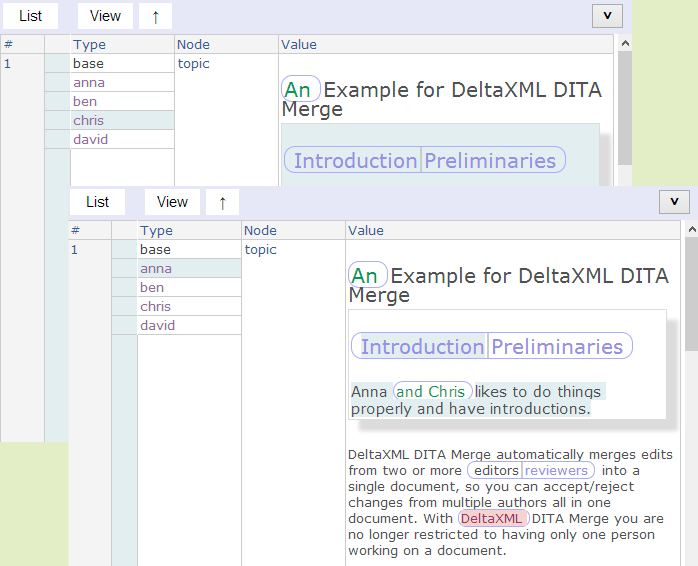Viewport: 698px width, 566px height.
Task: Click the View button in the upper panel
Action: 105,16
